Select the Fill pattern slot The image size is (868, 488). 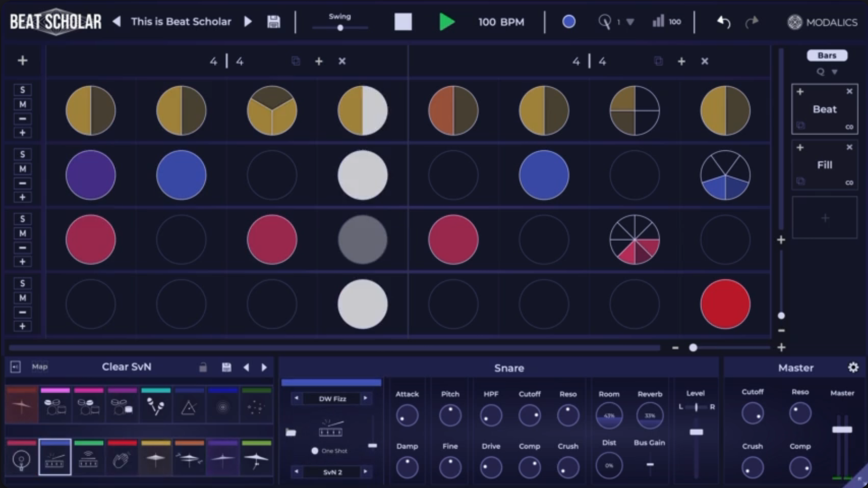(x=824, y=165)
